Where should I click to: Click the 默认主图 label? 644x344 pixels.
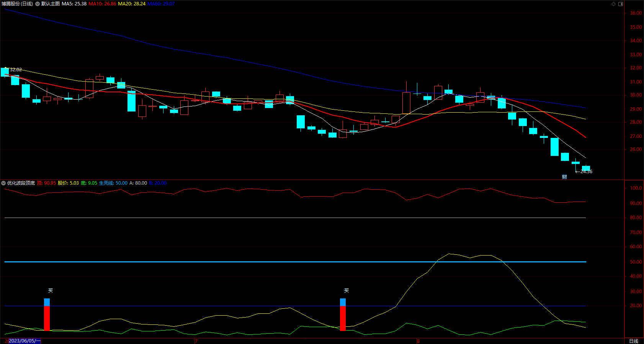click(x=51, y=4)
